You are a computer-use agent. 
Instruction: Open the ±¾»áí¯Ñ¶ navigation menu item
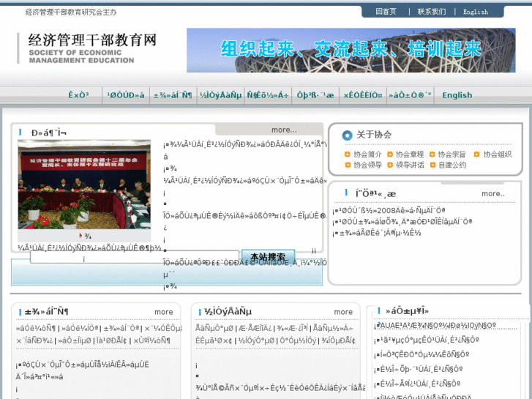(173, 95)
